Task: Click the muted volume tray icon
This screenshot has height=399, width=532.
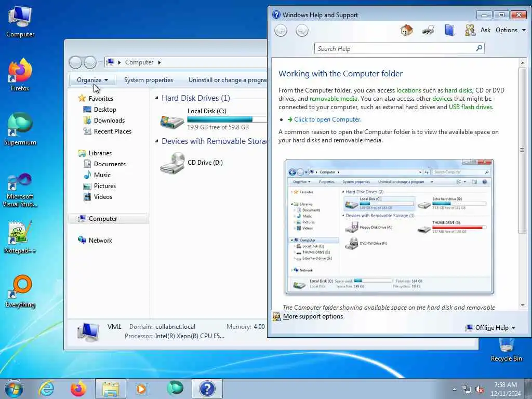Action: (480, 390)
